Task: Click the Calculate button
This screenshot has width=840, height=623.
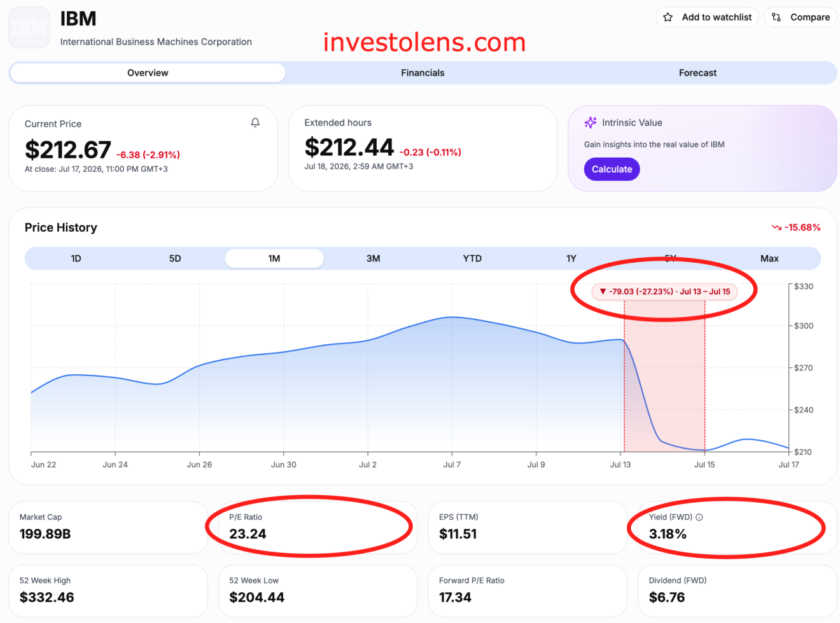Action: pyautogui.click(x=612, y=169)
